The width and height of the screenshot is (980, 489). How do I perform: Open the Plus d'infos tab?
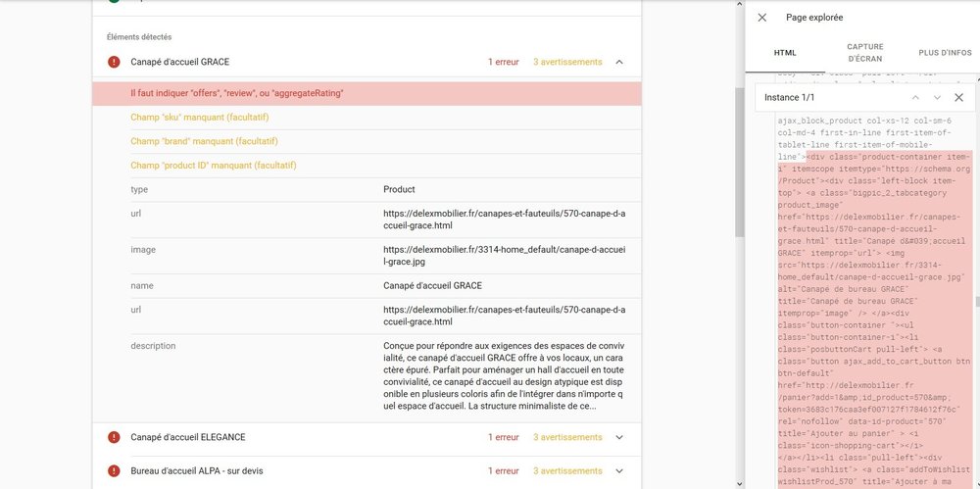[945, 53]
